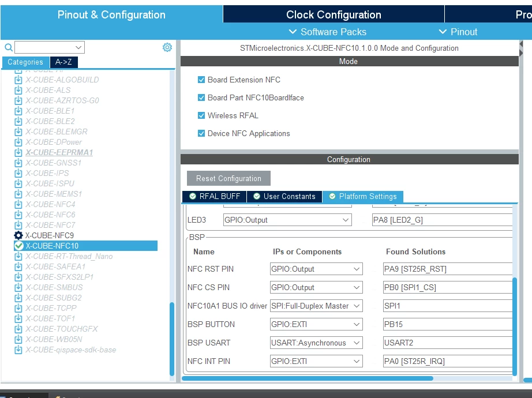Uncheck the Board Extension NFC checkbox
The height and width of the screenshot is (398, 532).
click(201, 80)
